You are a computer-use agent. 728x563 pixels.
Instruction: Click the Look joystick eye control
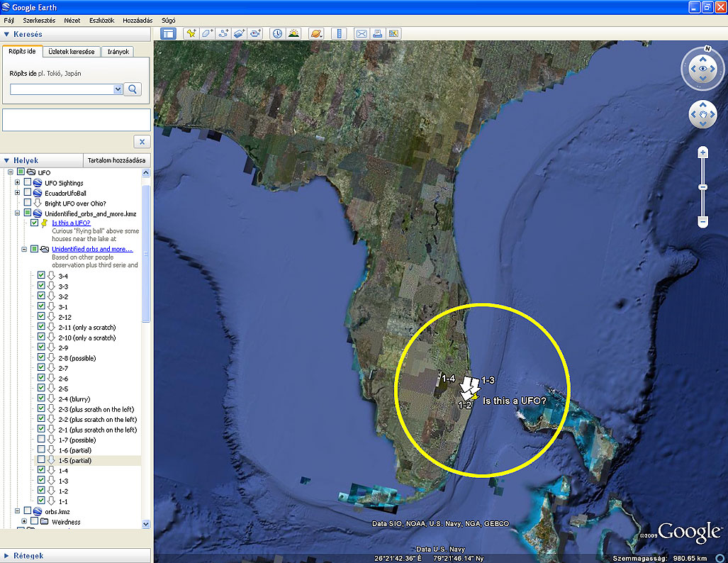point(702,69)
